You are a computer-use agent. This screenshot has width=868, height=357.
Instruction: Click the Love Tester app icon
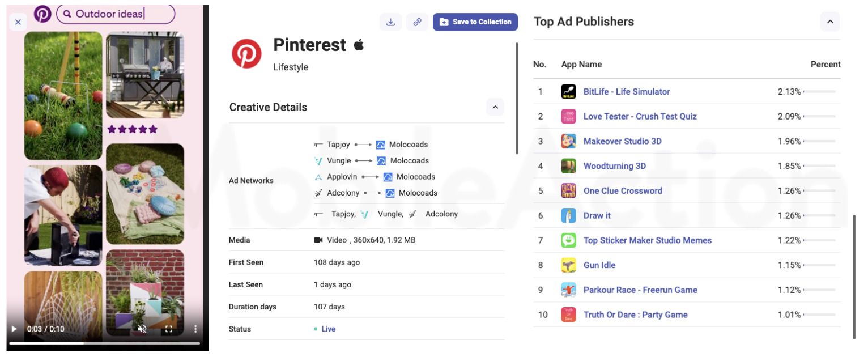click(x=568, y=116)
